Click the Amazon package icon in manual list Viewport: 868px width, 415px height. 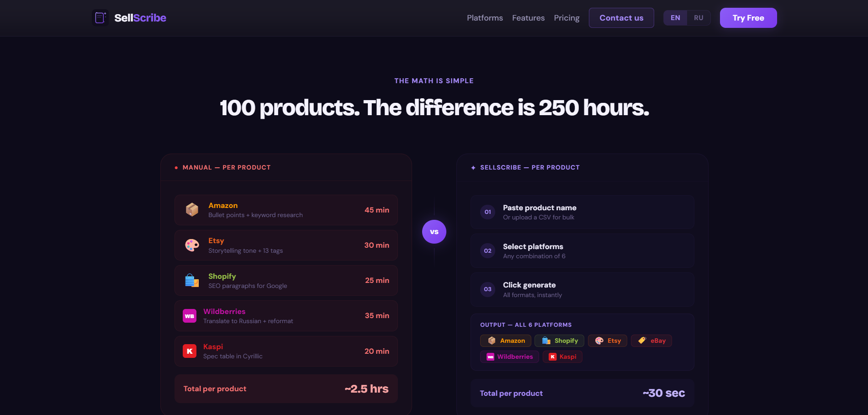pos(192,210)
